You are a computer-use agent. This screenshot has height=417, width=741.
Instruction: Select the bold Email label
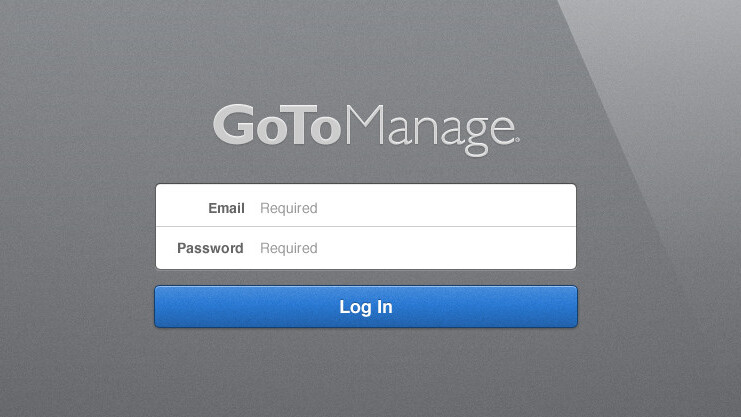click(226, 208)
